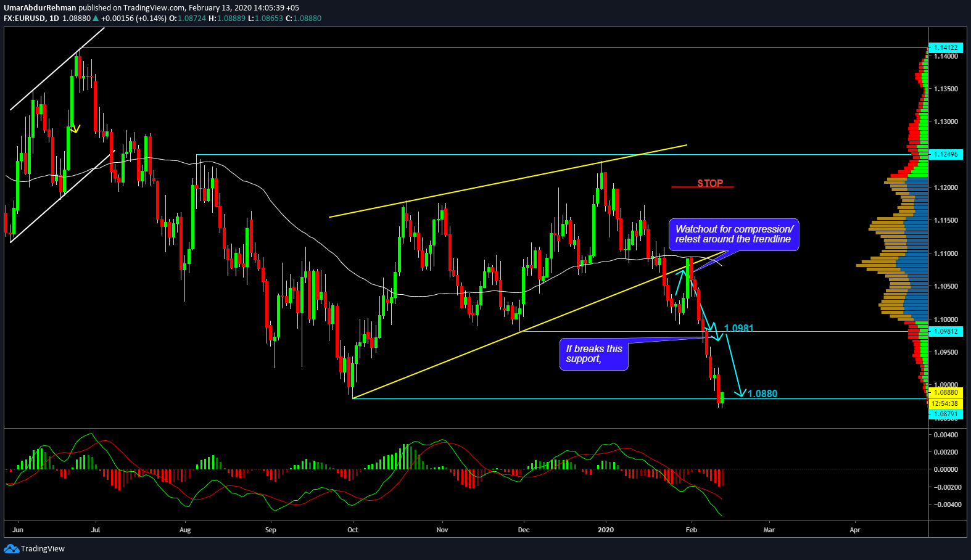Click the 0.00200 indicator axis label
Viewport: 971px width, 560px height.
(946, 452)
